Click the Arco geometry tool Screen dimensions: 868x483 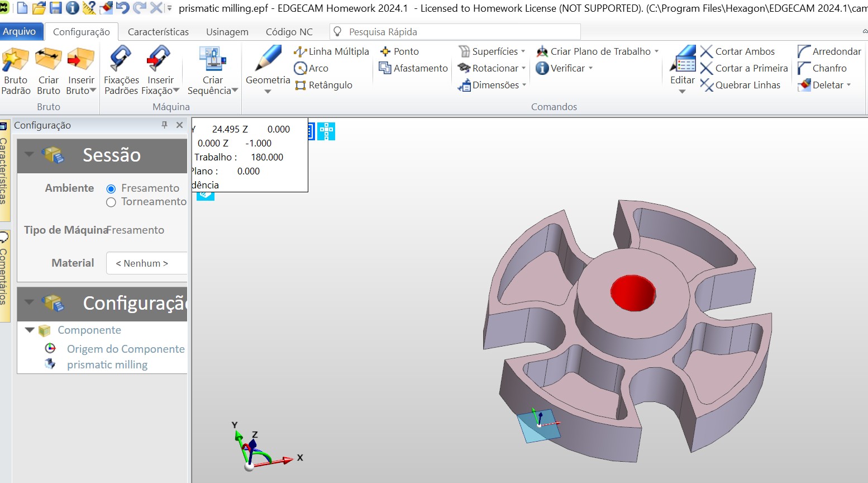point(312,68)
